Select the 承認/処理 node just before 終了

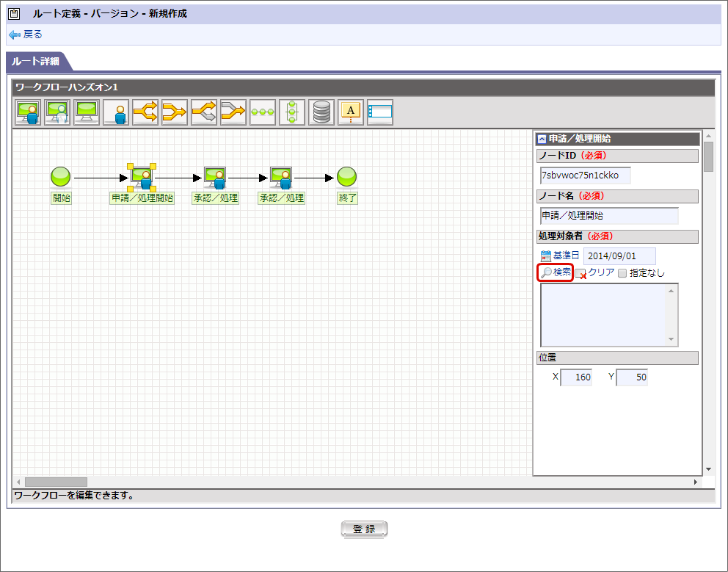click(281, 178)
